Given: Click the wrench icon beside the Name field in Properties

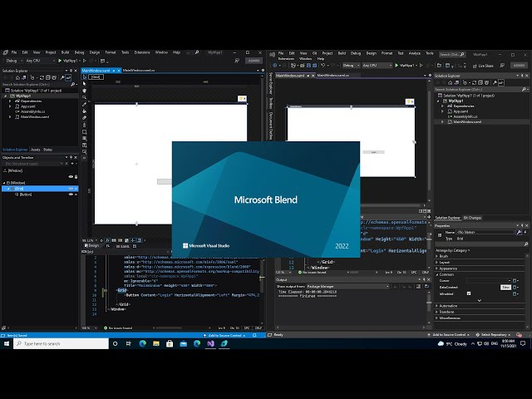Looking at the screenshot, I should click(519, 232).
